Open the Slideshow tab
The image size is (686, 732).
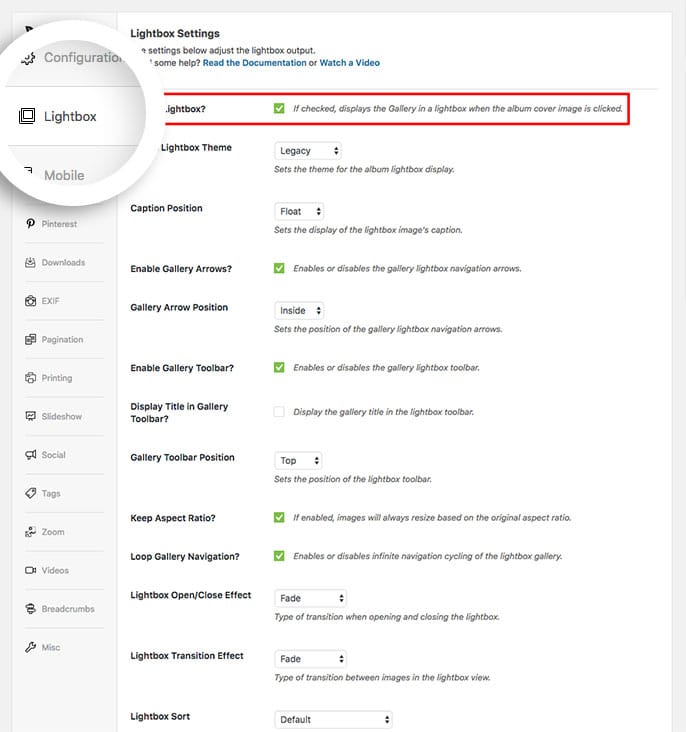tap(61, 416)
